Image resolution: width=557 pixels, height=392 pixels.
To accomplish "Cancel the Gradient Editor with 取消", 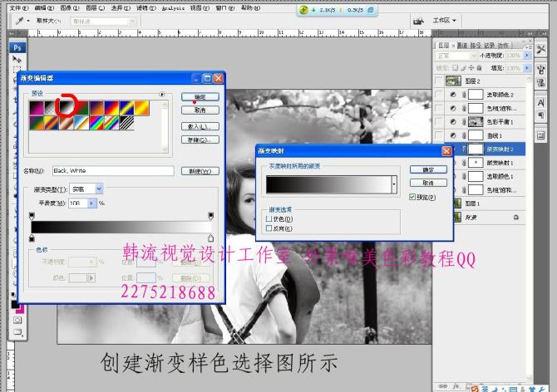I will coord(200,110).
